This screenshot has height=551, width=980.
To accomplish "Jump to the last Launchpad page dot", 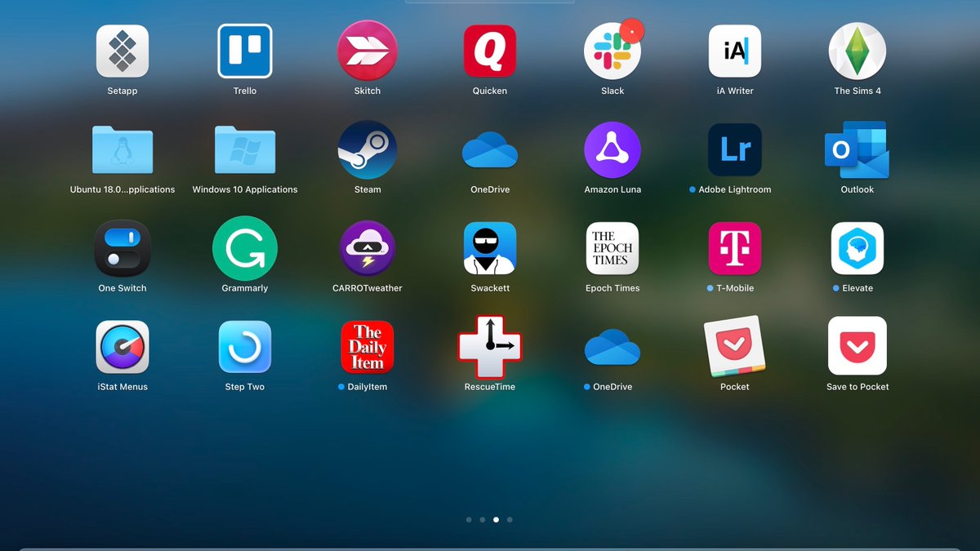I will pos(510,519).
